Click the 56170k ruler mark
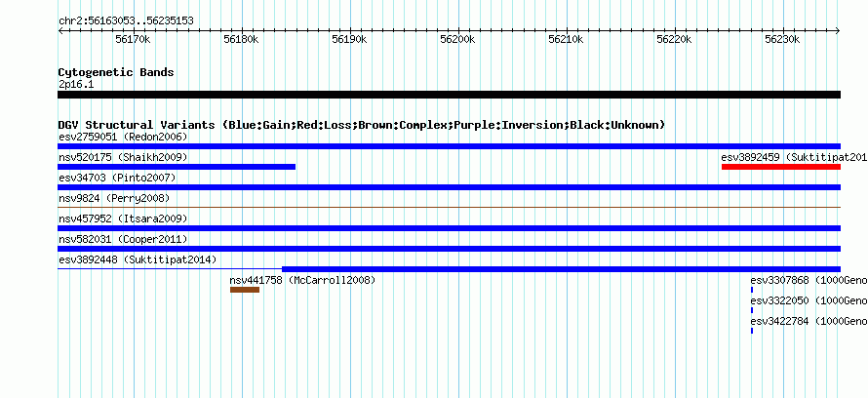The image size is (868, 398). (133, 39)
